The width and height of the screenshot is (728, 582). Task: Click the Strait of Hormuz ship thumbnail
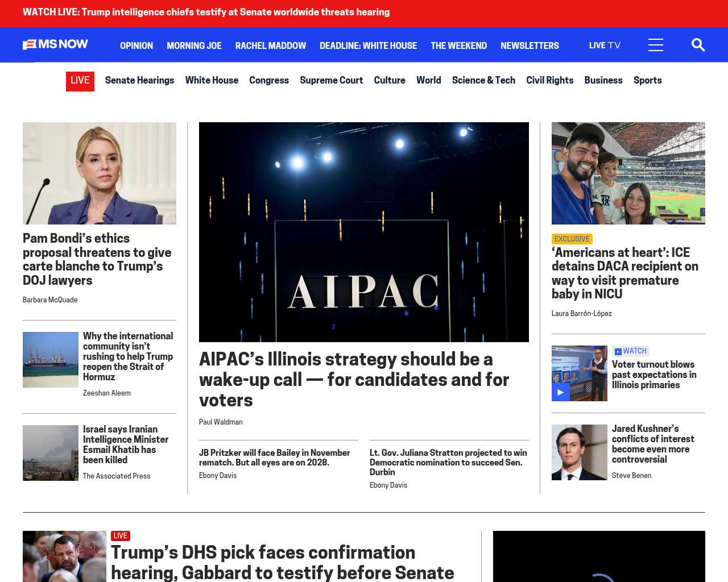coord(51,360)
